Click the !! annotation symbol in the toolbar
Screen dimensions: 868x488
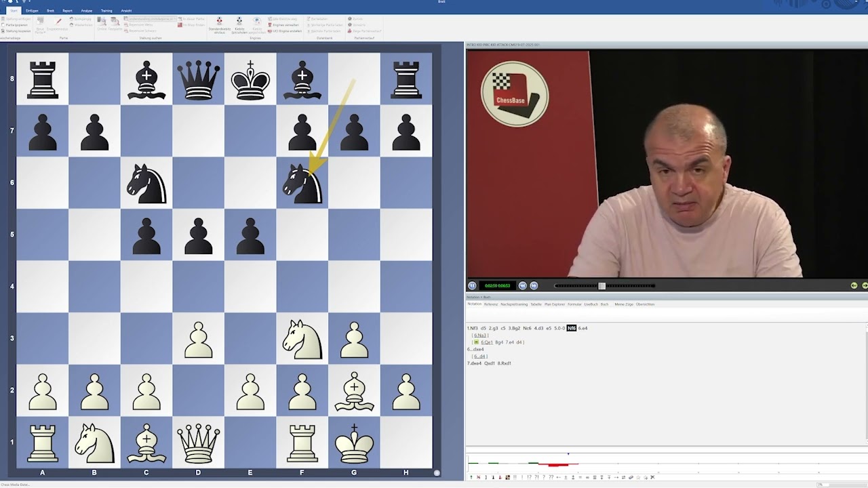click(x=515, y=477)
